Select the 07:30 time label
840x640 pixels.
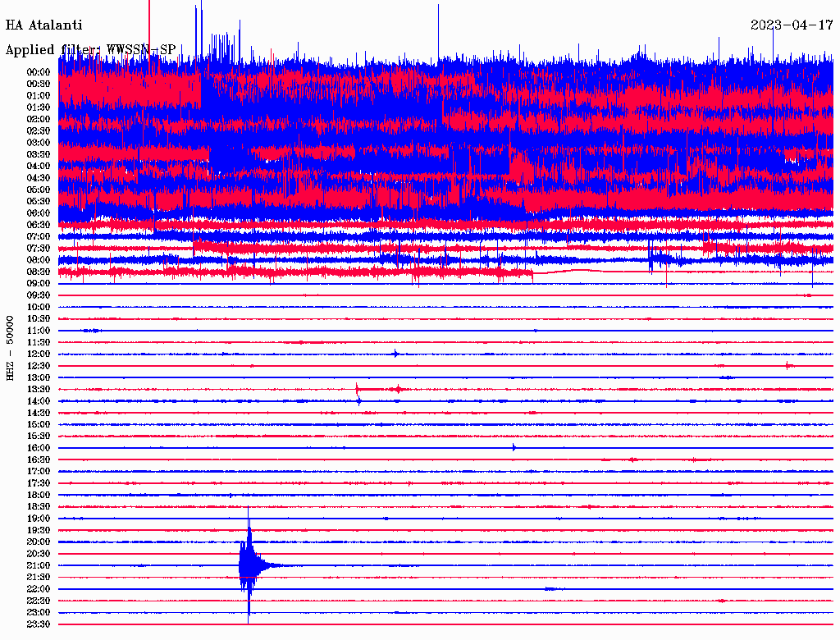click(x=39, y=249)
